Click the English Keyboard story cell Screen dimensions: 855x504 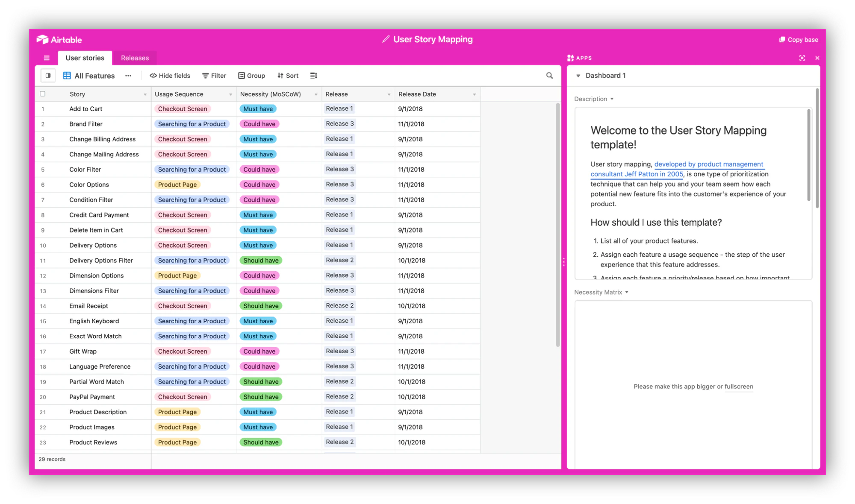(x=94, y=321)
